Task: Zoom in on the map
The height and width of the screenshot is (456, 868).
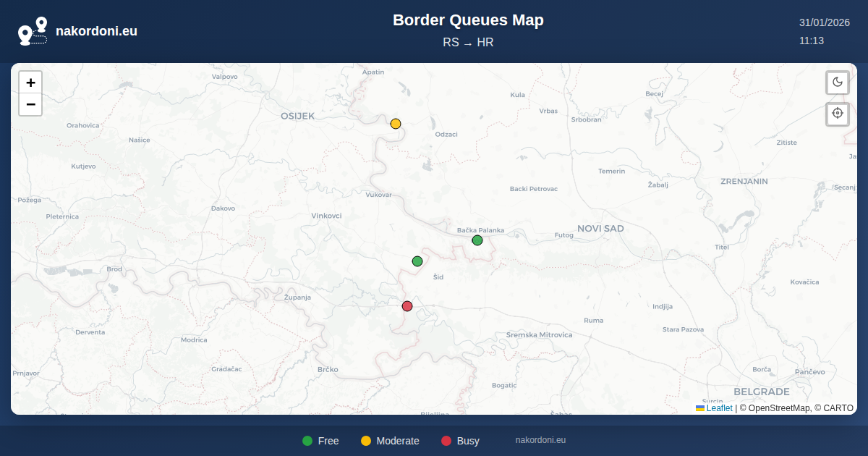Action: point(30,83)
